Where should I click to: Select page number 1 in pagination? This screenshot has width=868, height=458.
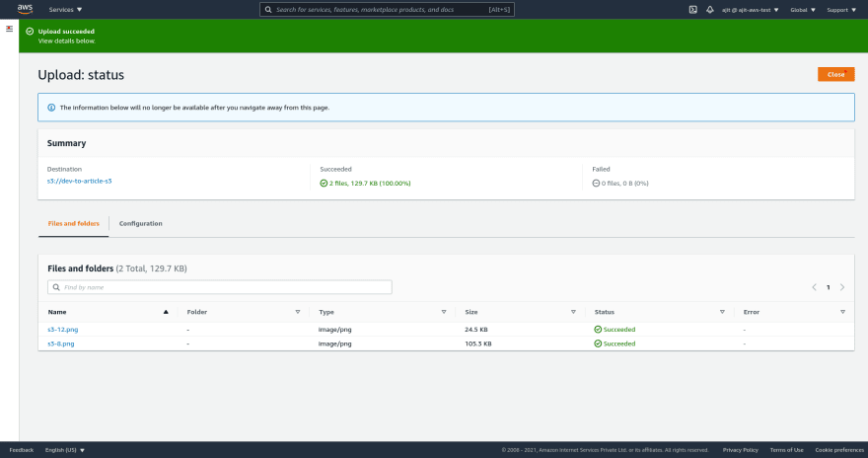(829, 287)
